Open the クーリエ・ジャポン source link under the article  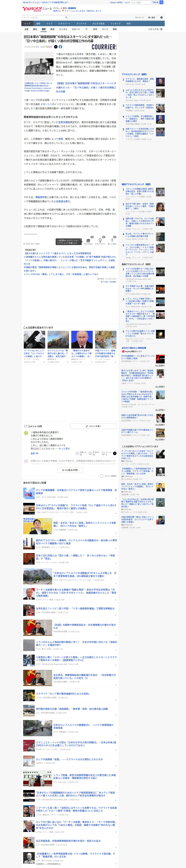[109, 282]
